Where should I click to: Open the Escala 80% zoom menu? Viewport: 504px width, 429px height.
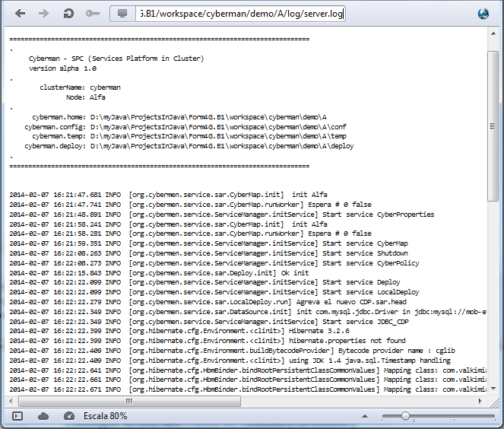point(105,416)
